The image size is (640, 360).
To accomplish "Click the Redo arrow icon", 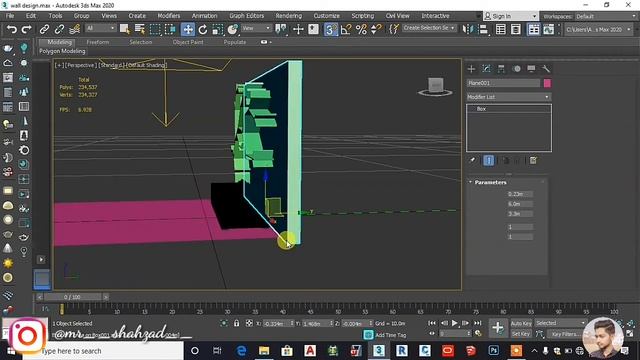I will pos(27,29).
